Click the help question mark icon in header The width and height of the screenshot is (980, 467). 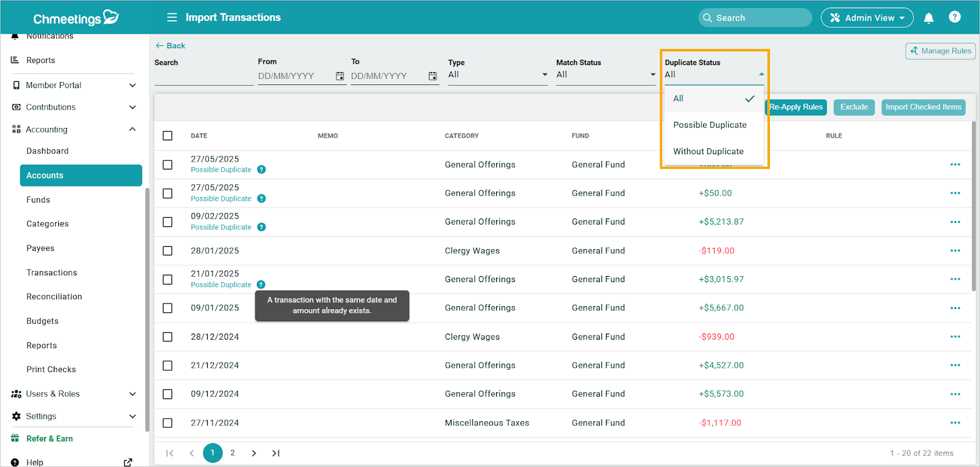954,17
